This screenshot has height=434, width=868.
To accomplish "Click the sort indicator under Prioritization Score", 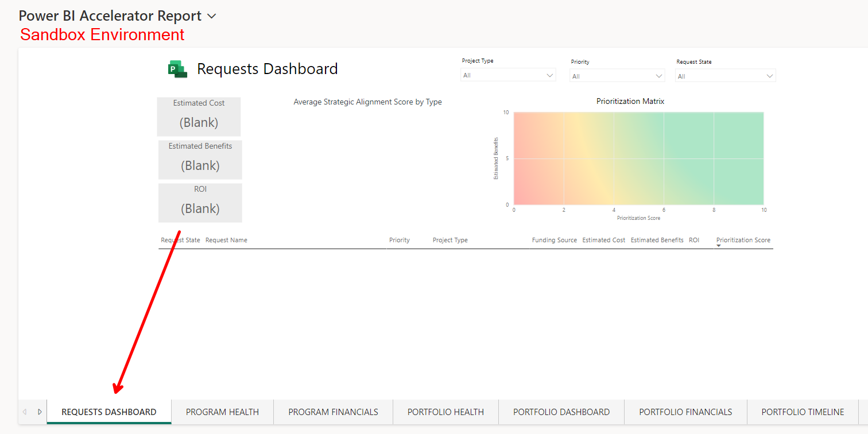I will 719,245.
